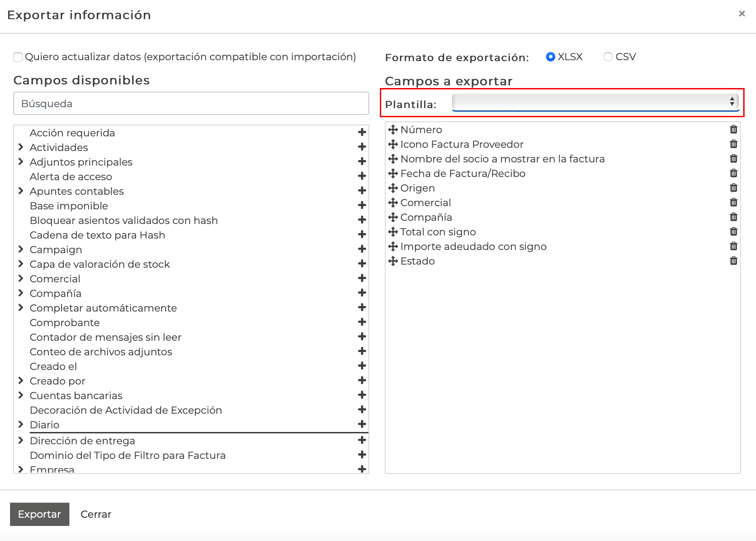Enable 'Quiero actualizar datos' checkbox
Viewport: 756px width, 541px height.
pos(18,57)
